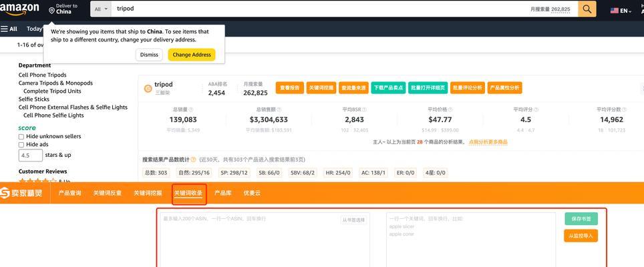This screenshot has width=644, height=267.
Task: Click the 4星: 0/0 stat tag
Action: 435,173
